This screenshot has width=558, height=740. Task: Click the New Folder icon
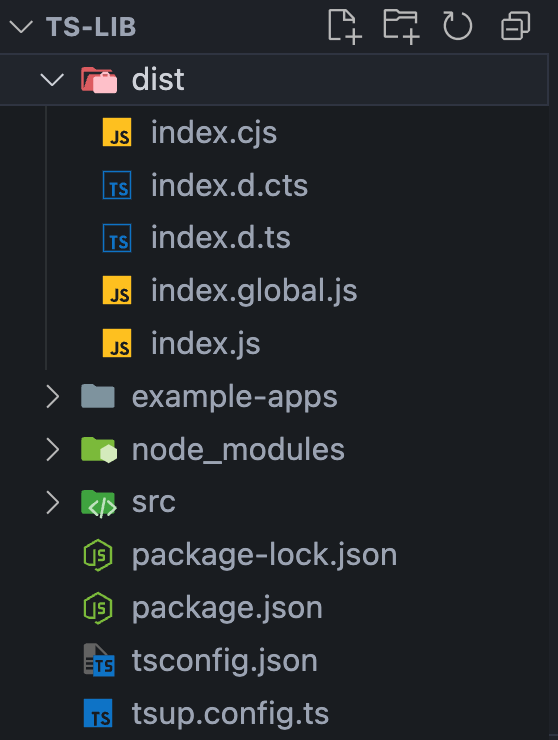pos(401,26)
